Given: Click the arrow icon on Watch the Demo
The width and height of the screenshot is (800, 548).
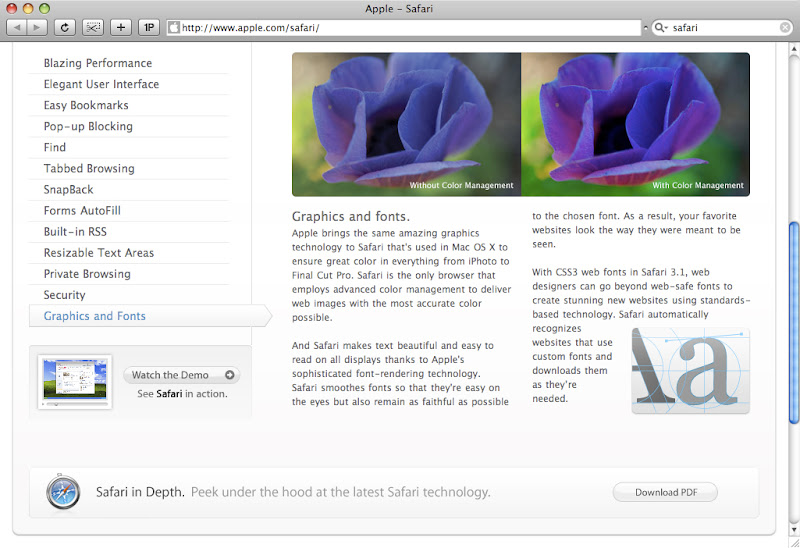Looking at the screenshot, I should pos(230,375).
